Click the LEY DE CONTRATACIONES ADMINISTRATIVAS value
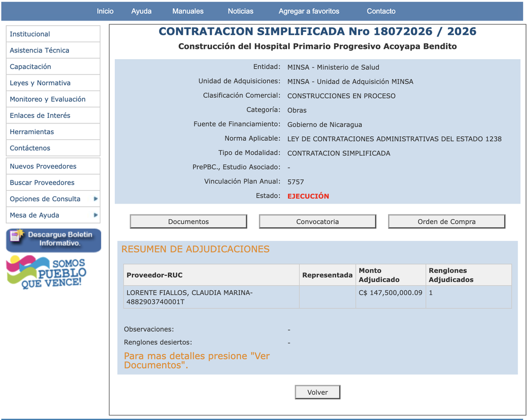Viewport: 527px width, 420px height. pyautogui.click(x=394, y=139)
